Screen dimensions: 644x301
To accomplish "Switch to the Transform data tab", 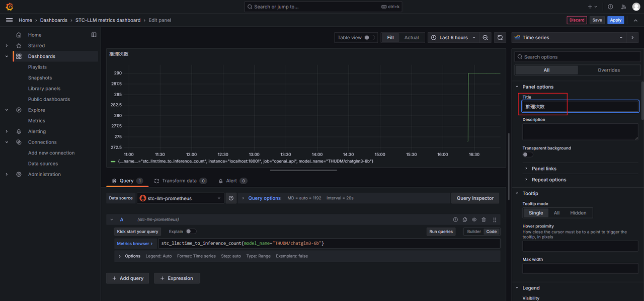I will (x=179, y=181).
